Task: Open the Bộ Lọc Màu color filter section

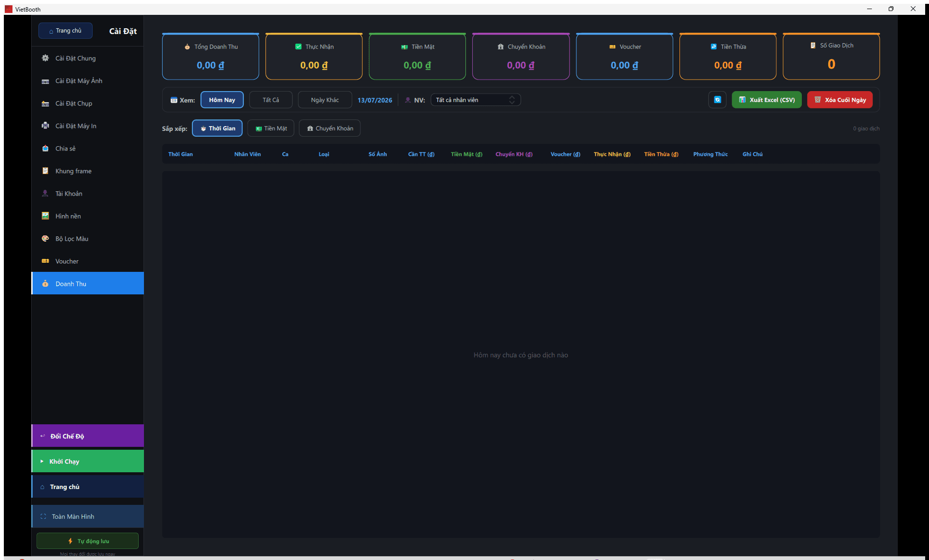Action: (87, 239)
